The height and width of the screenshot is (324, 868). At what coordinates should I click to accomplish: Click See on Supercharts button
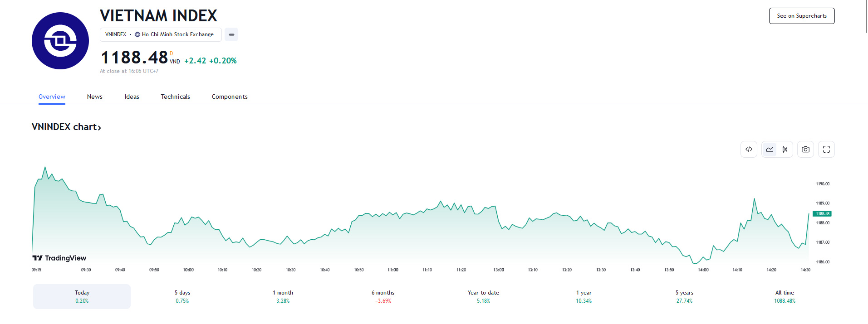pos(802,16)
